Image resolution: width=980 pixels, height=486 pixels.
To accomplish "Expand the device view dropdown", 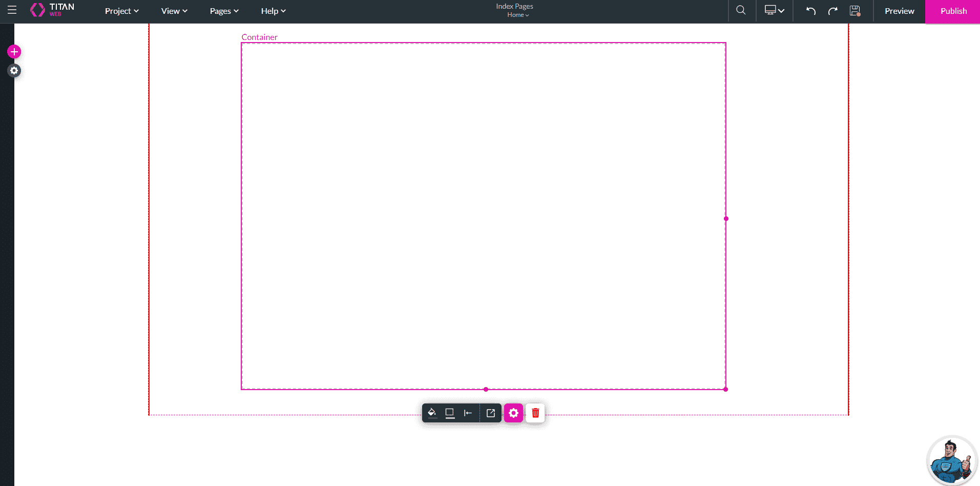I will [774, 11].
